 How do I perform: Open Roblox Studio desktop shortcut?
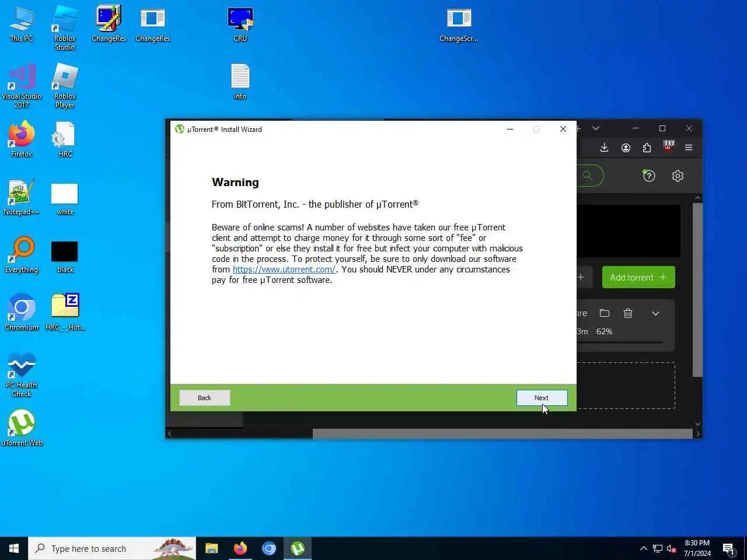(x=65, y=28)
